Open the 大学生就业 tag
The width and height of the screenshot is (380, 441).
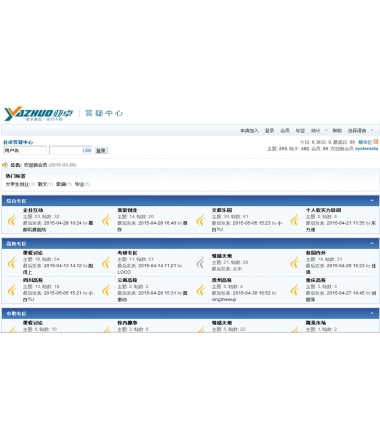pos(17,184)
